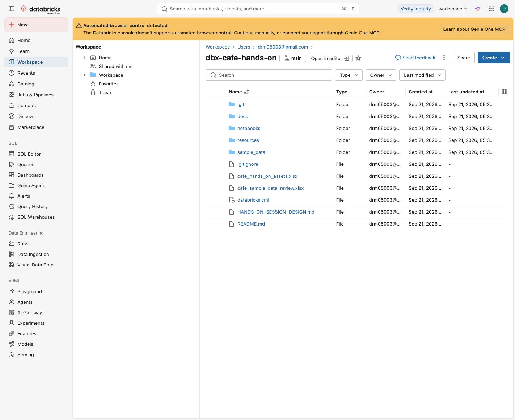Screen dimensions: 515x420
Task: Open the databricks.yml file
Action: [x=253, y=200]
